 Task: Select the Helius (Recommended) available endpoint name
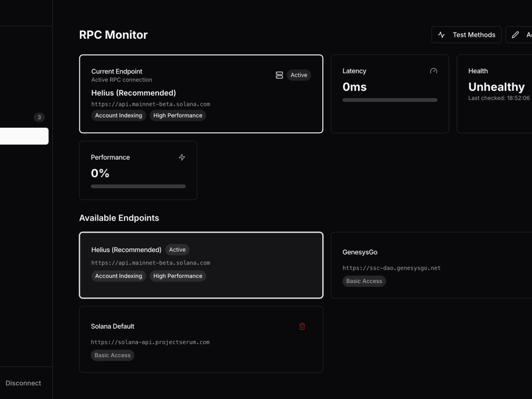tap(126, 250)
